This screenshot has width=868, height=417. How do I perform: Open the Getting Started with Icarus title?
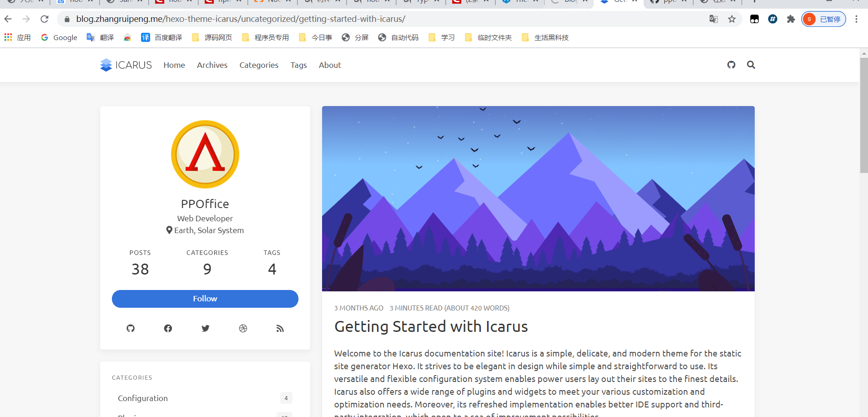[x=431, y=327]
